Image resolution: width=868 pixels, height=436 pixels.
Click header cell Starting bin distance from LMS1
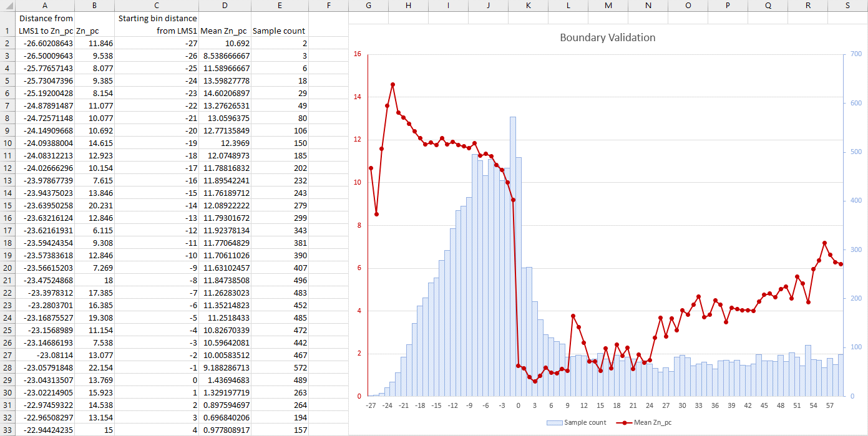tap(157, 24)
